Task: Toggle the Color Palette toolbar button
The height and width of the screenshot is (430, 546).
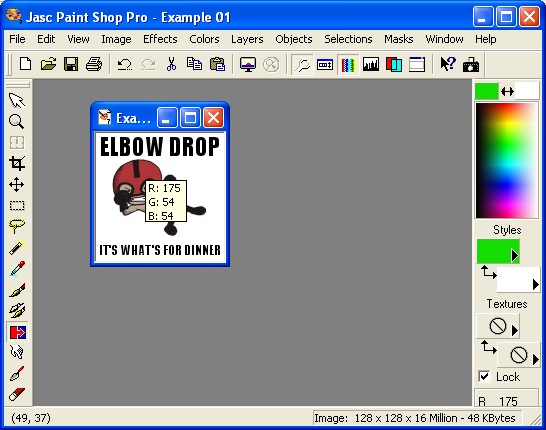Action: (x=348, y=64)
